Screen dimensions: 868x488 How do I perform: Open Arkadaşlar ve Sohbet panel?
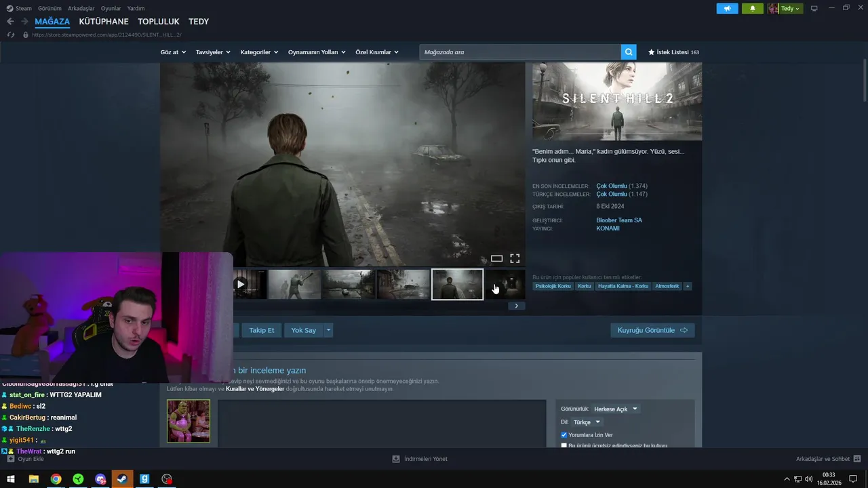pyautogui.click(x=828, y=459)
